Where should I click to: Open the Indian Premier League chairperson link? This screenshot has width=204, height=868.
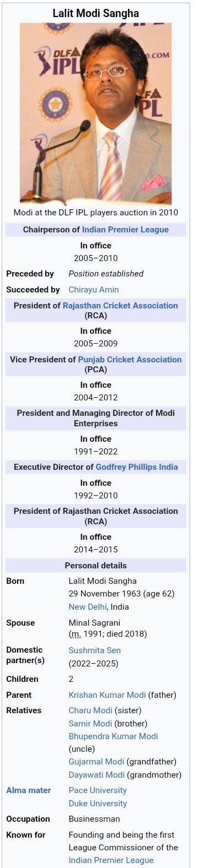tap(125, 230)
